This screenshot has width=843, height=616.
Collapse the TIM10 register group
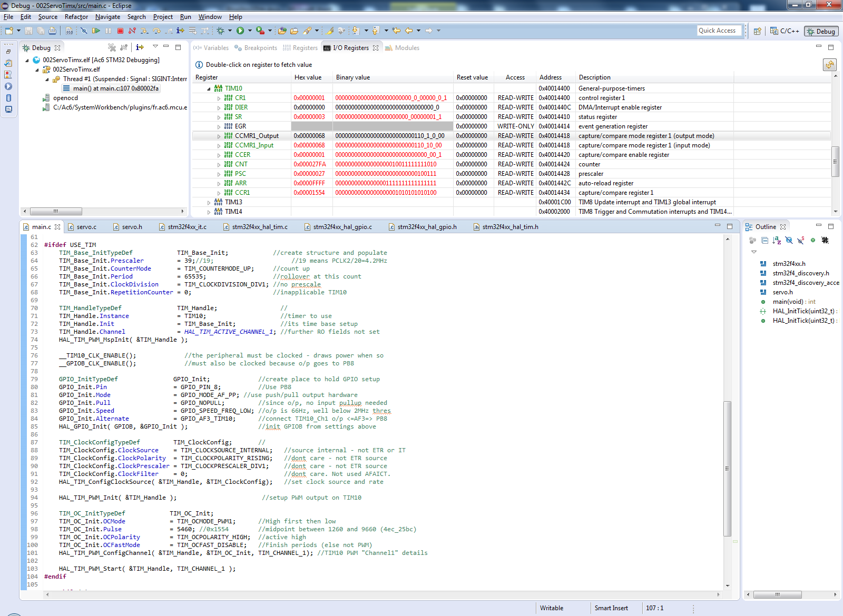pyautogui.click(x=209, y=89)
